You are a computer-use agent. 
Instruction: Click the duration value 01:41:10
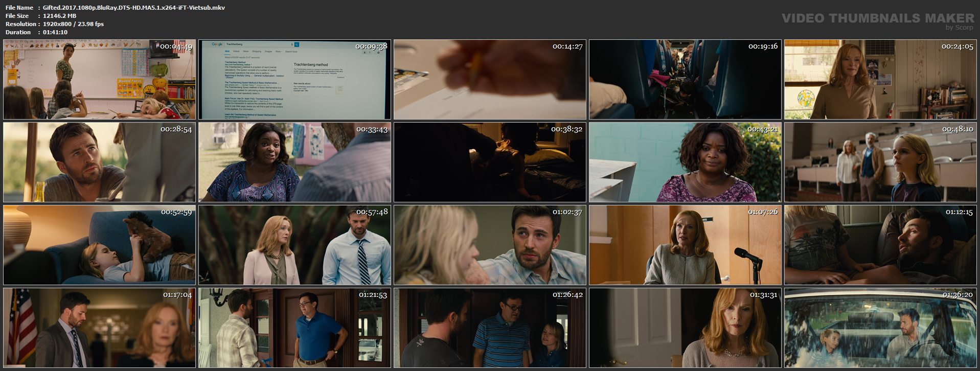click(55, 32)
